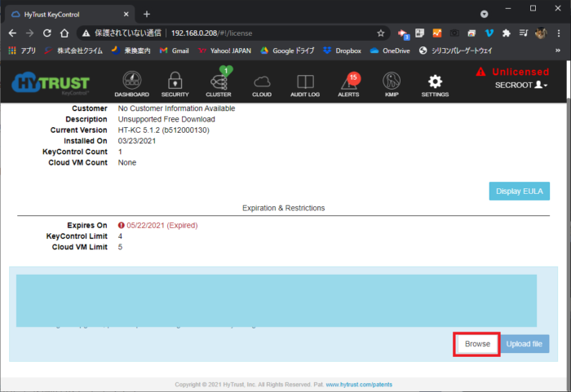Click the Unlicensed warning triangle
Image resolution: width=571 pixels, height=392 pixels.
click(480, 72)
